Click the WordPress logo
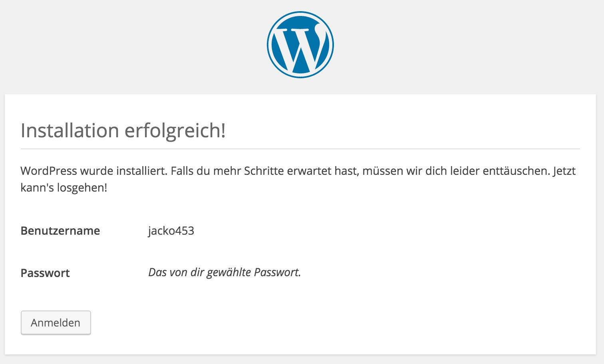Screen dimensions: 604x364 [300, 45]
